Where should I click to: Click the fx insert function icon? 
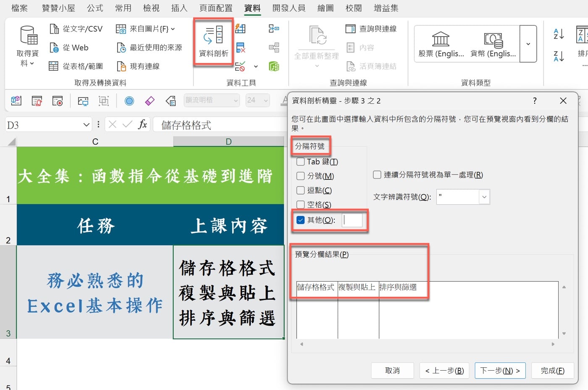[x=142, y=124]
